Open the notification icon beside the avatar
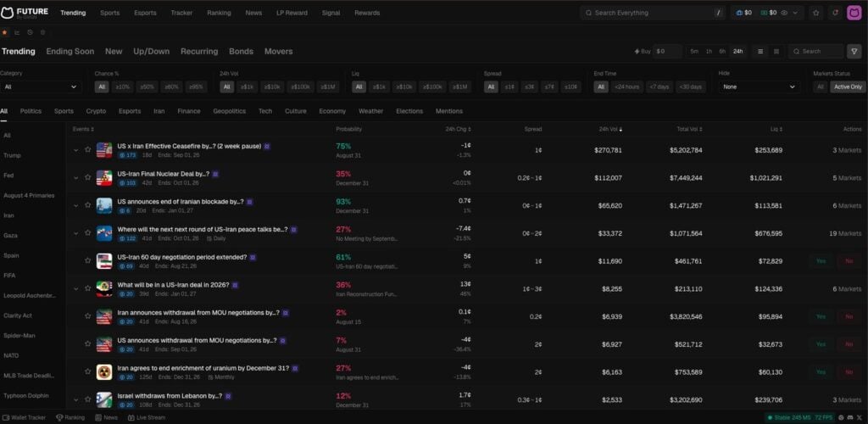Screen dimensions: 868x424 835,13
